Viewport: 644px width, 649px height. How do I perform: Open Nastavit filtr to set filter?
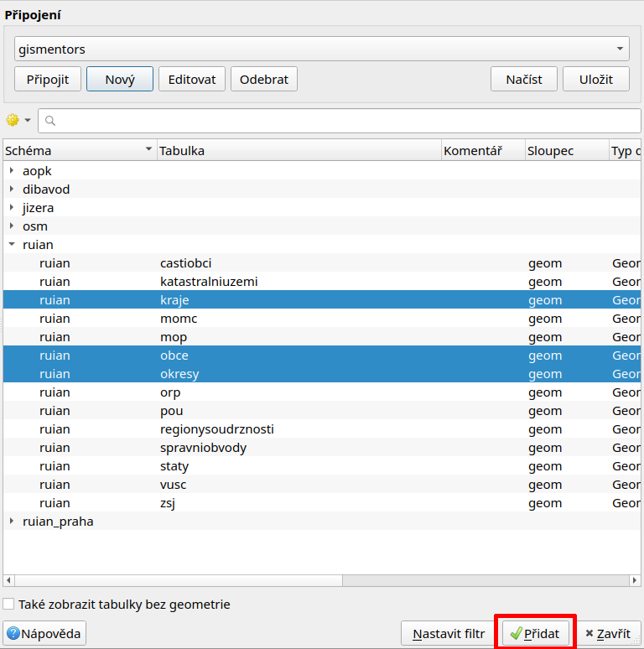tap(449, 633)
